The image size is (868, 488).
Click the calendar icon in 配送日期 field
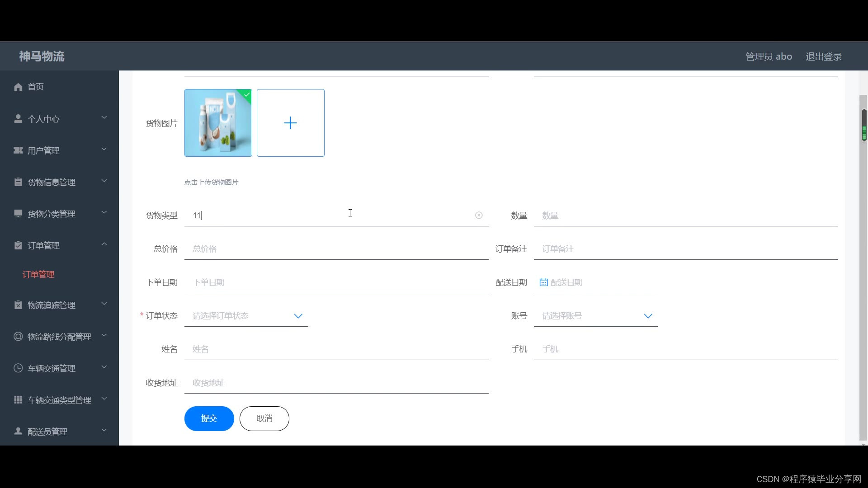coord(543,282)
